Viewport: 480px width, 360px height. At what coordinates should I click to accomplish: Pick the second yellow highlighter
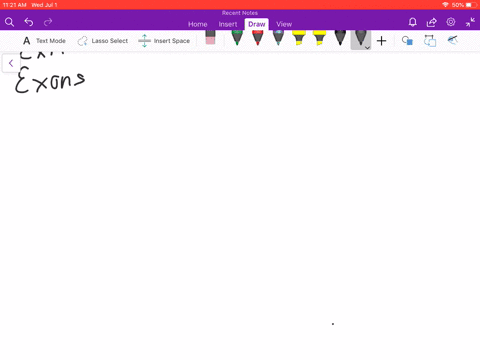[x=320, y=38]
